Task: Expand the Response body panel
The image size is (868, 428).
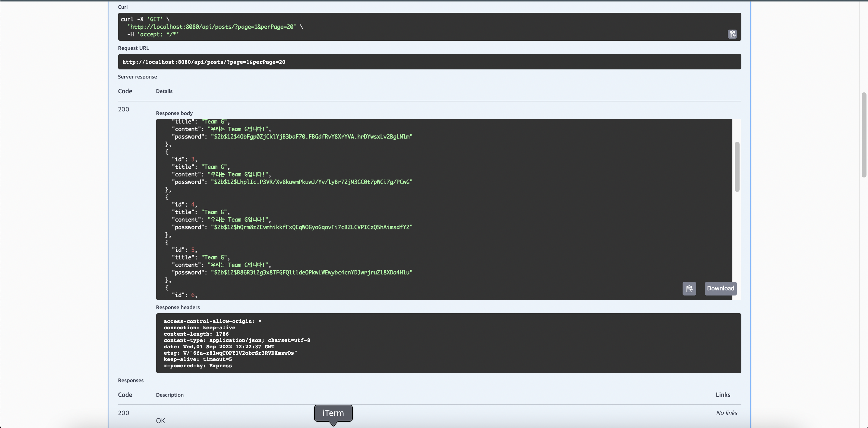Action: pos(174,113)
